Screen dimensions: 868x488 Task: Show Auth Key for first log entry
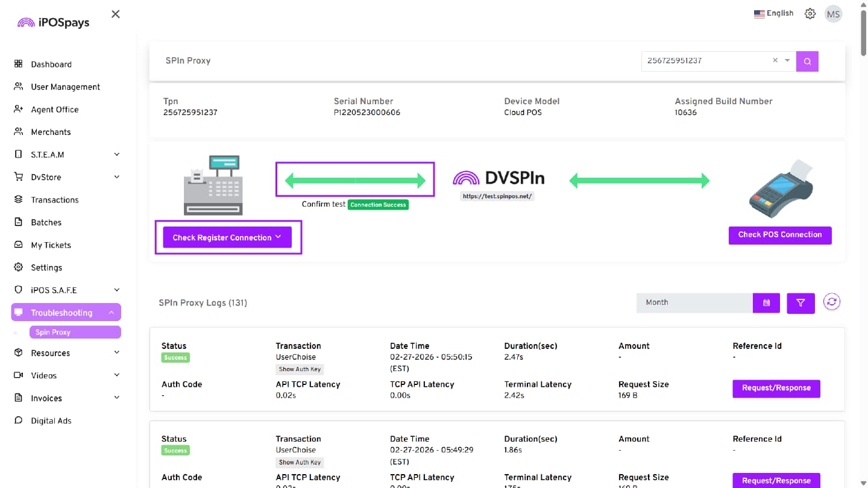click(300, 369)
